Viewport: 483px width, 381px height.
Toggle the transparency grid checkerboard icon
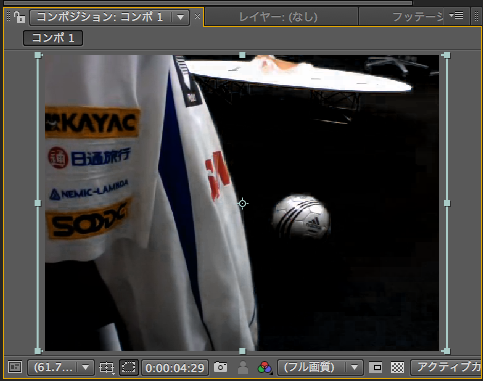[x=397, y=367]
